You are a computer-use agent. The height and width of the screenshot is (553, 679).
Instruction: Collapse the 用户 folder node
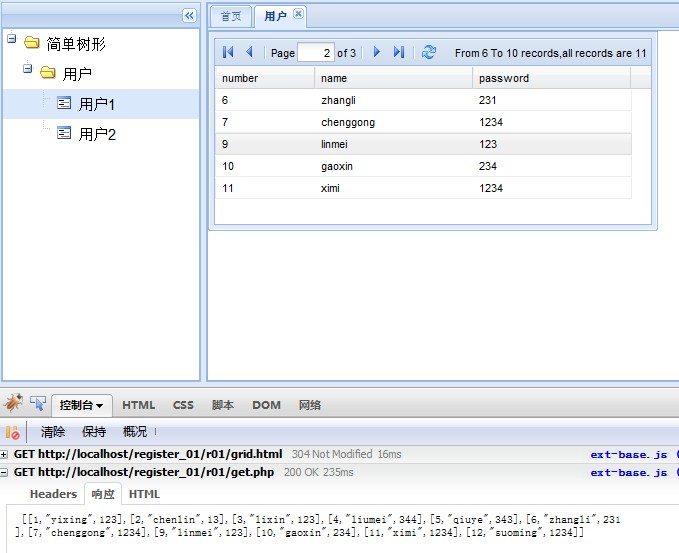click(27, 70)
